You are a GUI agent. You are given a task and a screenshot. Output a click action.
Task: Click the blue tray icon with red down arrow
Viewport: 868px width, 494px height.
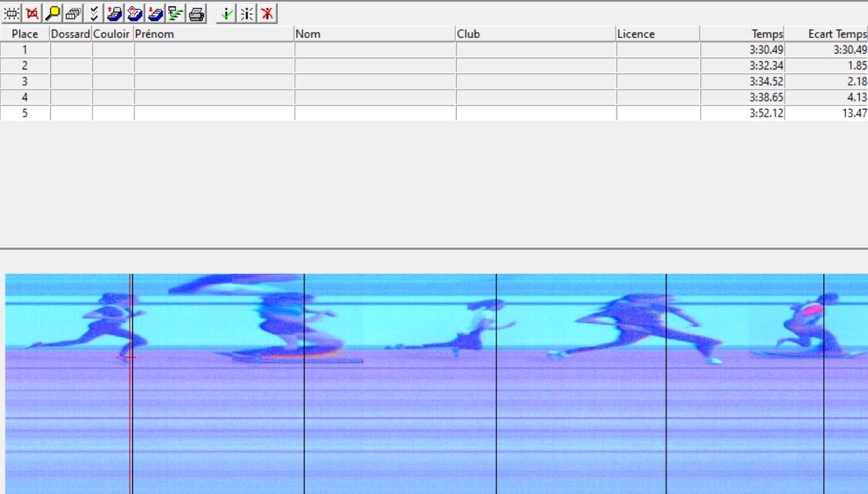click(x=155, y=13)
